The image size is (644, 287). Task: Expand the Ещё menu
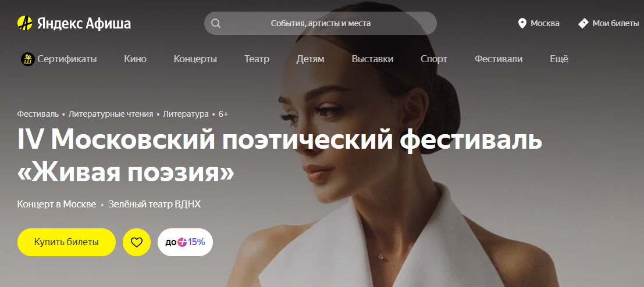[559, 59]
